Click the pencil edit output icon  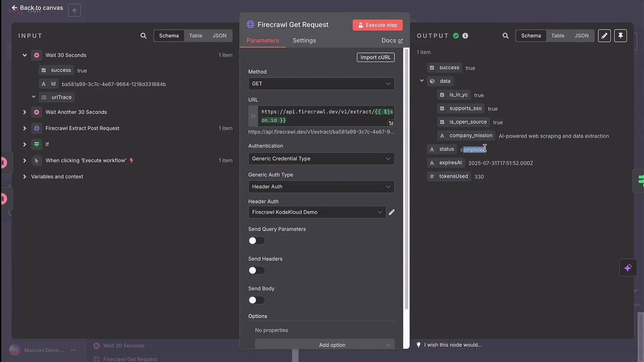click(x=604, y=36)
